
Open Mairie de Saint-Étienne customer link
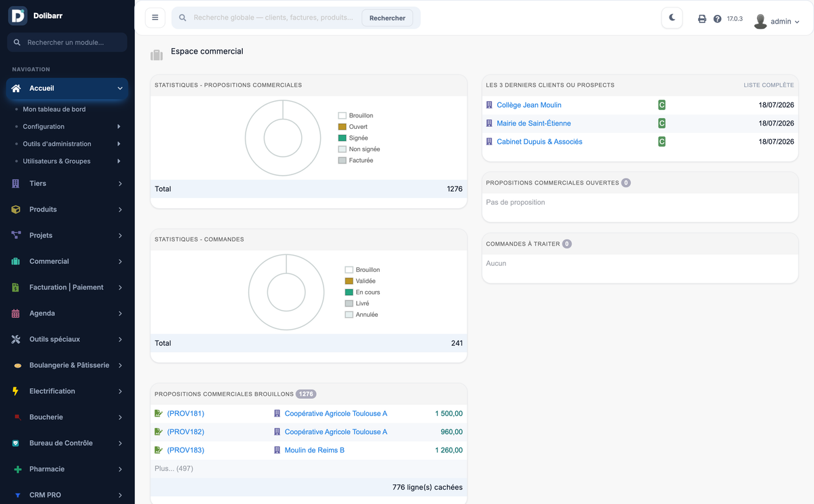pos(534,123)
